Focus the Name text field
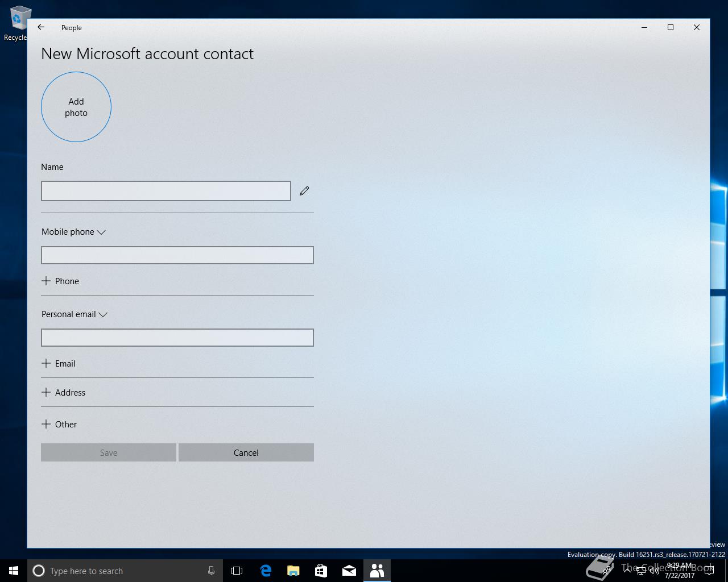The height and width of the screenshot is (582, 728). 166,191
